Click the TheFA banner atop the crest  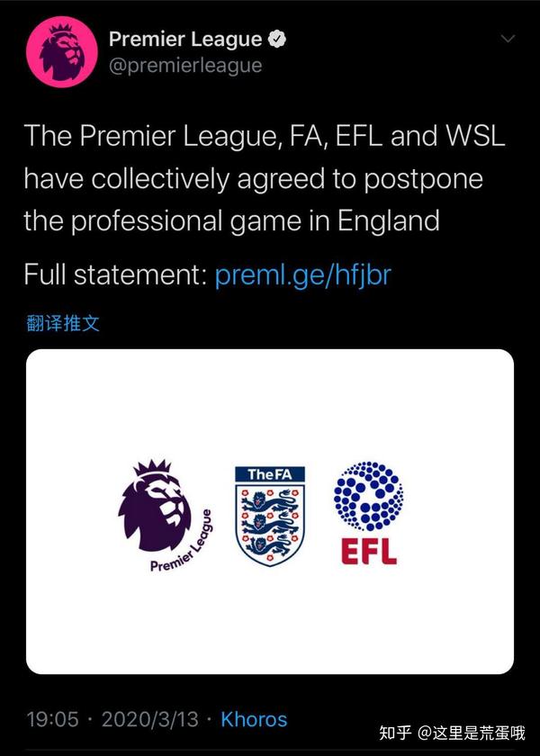(x=269, y=474)
